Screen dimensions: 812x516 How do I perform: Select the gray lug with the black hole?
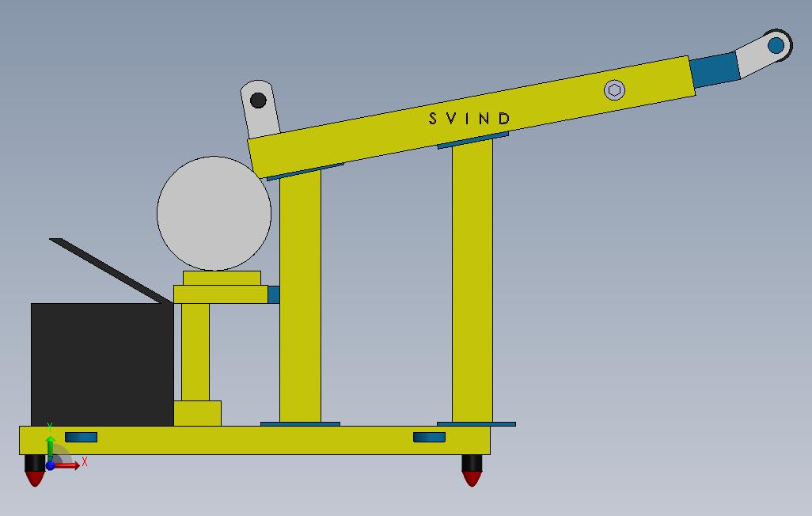[x=260, y=108]
